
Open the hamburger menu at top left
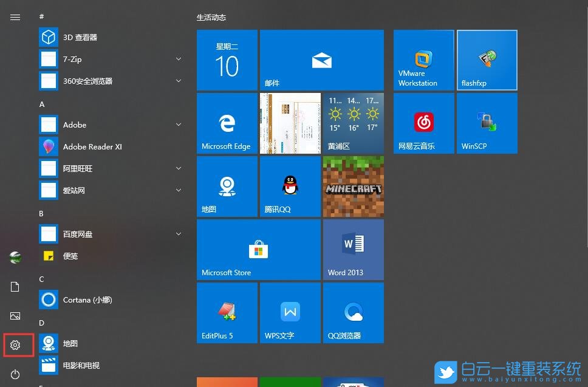[15, 17]
